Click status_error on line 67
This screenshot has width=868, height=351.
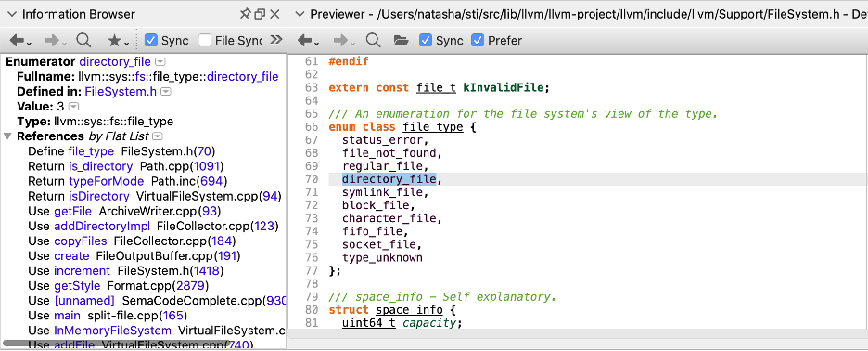[382, 140]
